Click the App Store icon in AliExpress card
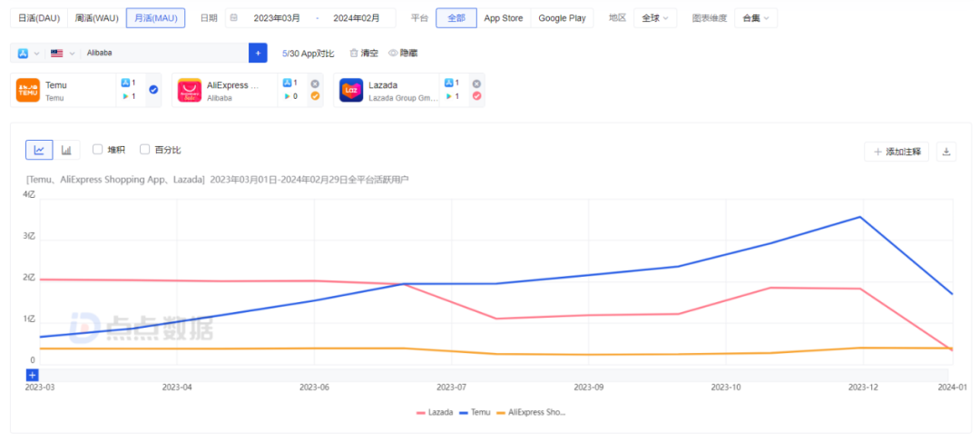Viewport: 980px width, 442px height. pos(287,83)
